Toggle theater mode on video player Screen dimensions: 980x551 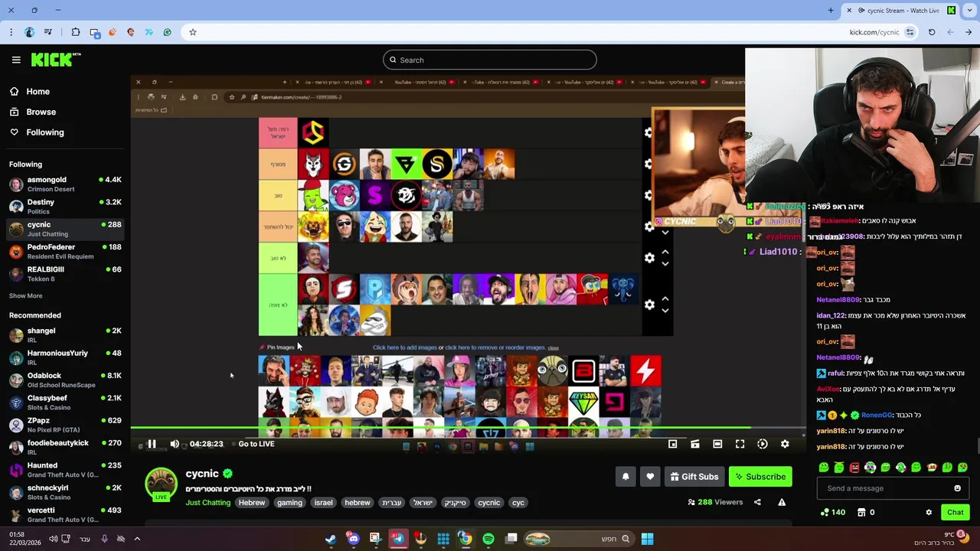click(x=717, y=444)
